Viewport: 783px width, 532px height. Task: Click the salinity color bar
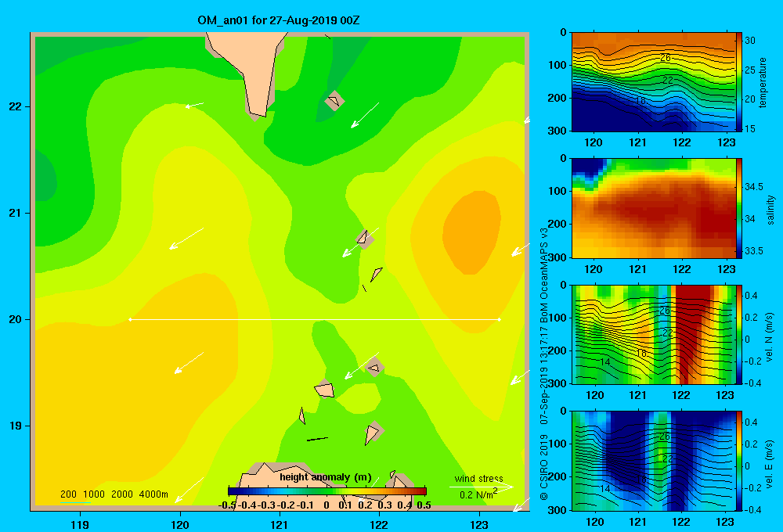pyautogui.click(x=739, y=208)
